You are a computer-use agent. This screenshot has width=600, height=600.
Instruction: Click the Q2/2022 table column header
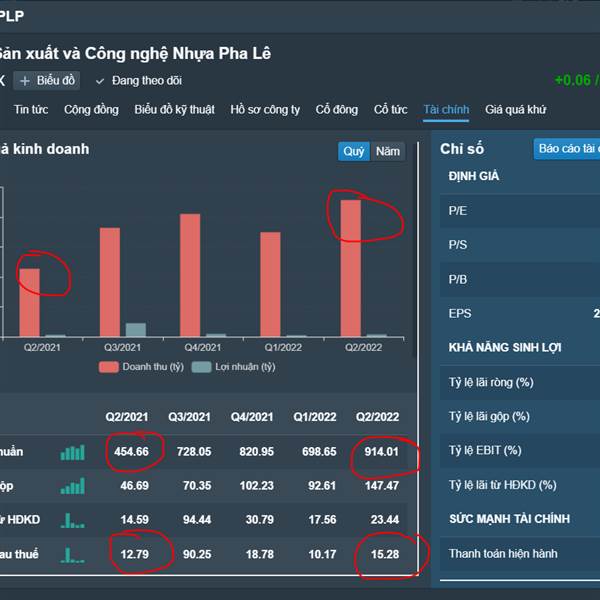tap(378, 417)
